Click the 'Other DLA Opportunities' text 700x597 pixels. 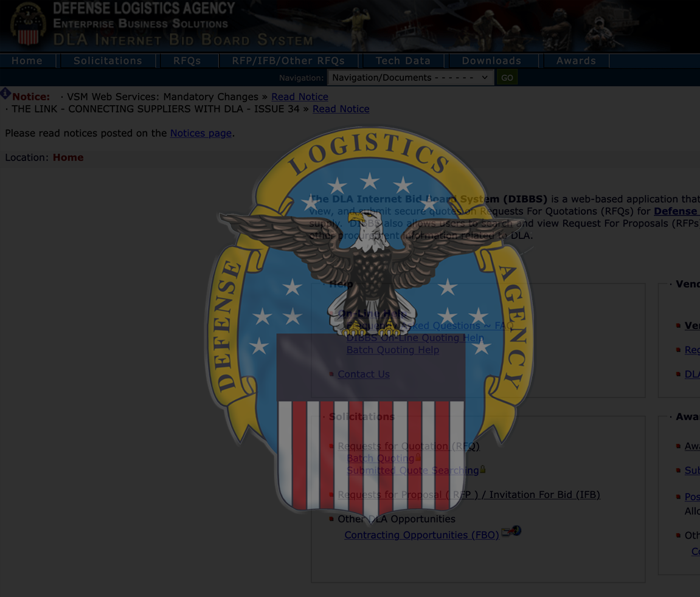[397, 519]
